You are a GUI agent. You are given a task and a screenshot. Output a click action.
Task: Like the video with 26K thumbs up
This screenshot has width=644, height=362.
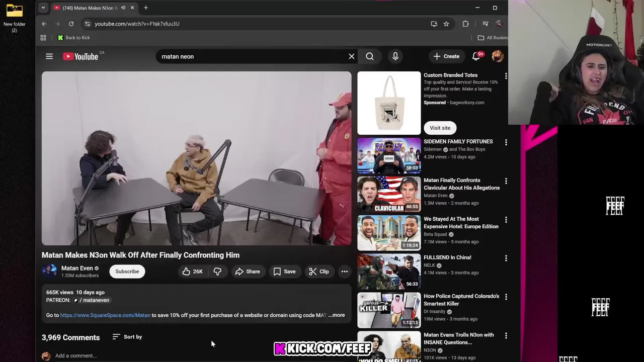193,271
